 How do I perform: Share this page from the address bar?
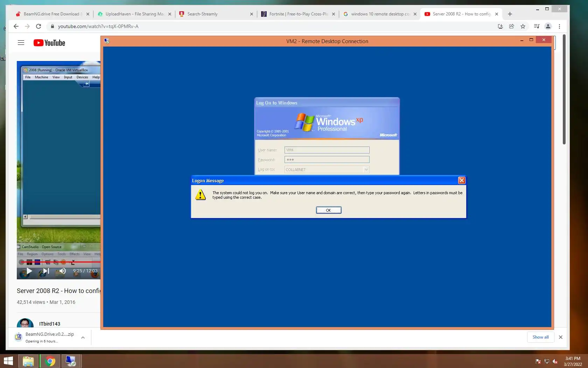tap(512, 26)
